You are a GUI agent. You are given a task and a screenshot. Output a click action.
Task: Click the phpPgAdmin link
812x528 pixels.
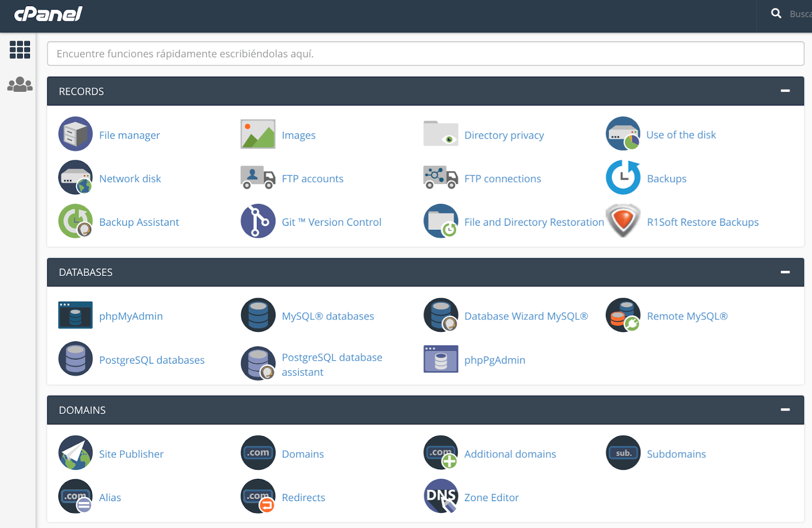click(x=495, y=360)
